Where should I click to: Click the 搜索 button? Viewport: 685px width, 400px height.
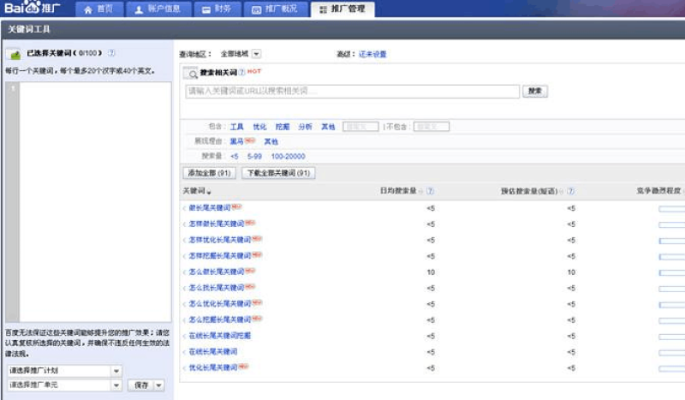pyautogui.click(x=535, y=91)
